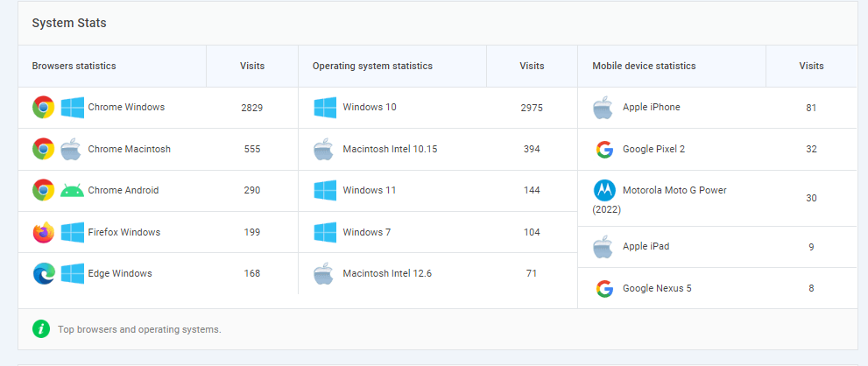The image size is (868, 366).
Task: Click the 555 visits value
Action: (252, 149)
